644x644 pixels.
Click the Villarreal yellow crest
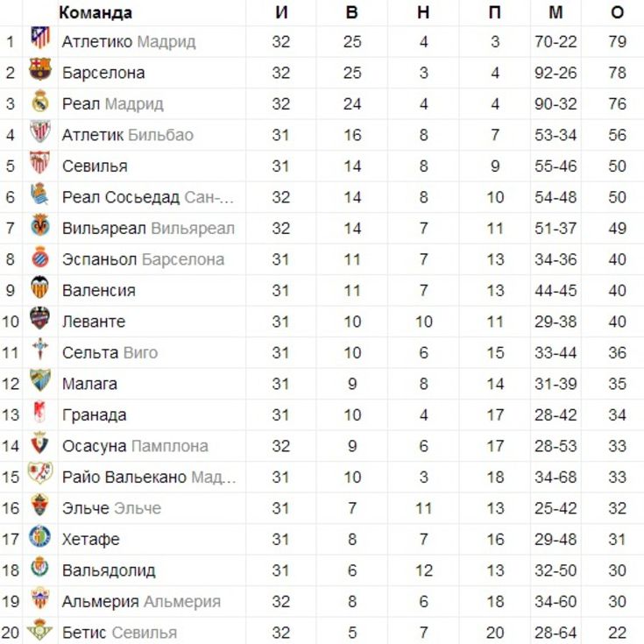pos(40,225)
